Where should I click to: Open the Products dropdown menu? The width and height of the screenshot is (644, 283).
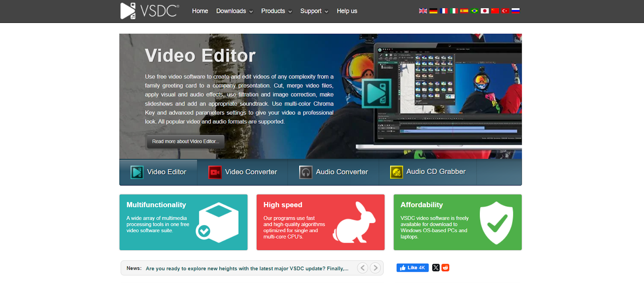(277, 11)
